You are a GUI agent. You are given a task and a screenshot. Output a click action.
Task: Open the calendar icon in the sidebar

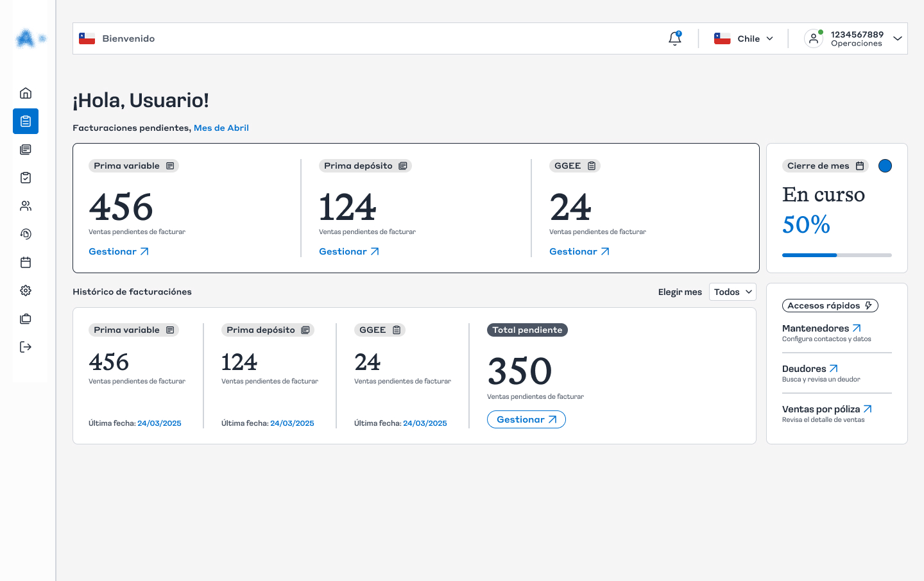pyautogui.click(x=26, y=262)
